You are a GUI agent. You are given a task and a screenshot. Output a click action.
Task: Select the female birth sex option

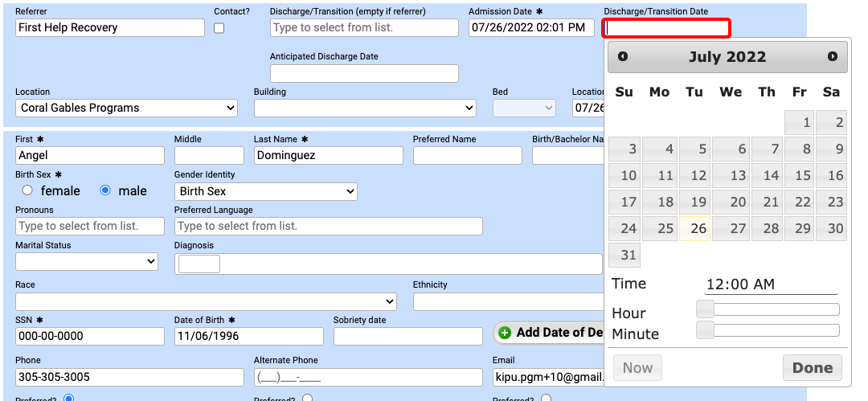pos(27,190)
